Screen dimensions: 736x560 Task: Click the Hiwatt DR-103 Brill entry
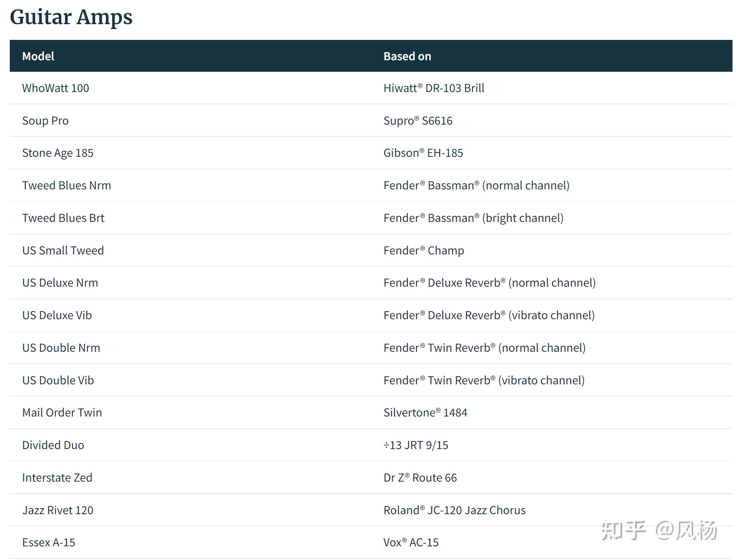pos(434,88)
